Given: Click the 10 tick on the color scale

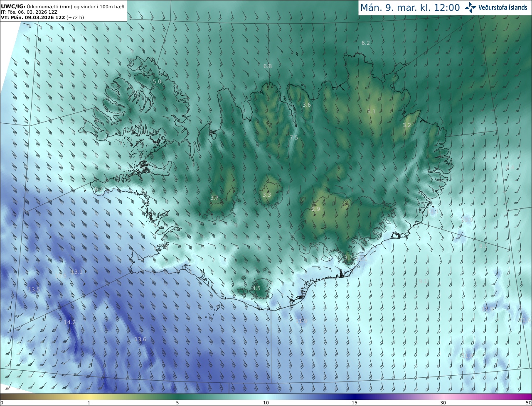Looking at the screenshot, I should 266,403.
